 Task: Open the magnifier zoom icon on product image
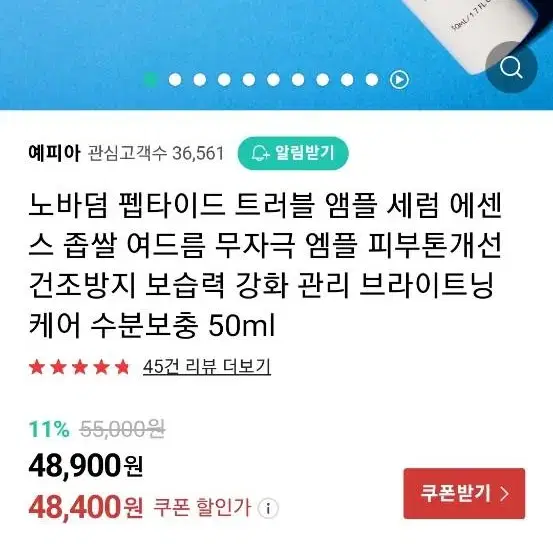pos(511,67)
